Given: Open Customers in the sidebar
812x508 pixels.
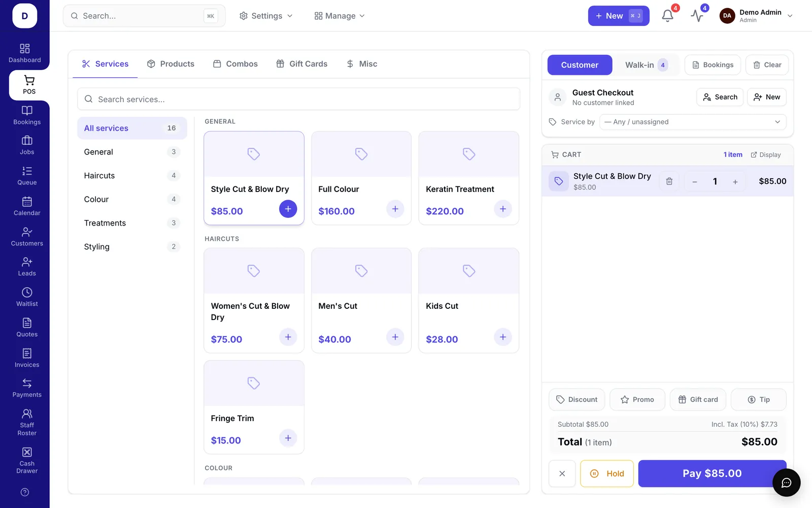Looking at the screenshot, I should (x=27, y=237).
